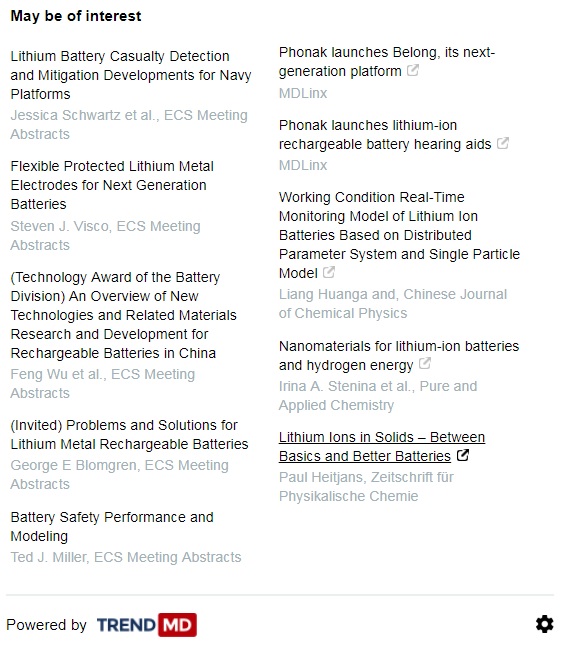564x646 pixels.
Task: Open Technology Award of the Battery Division article
Action: tap(123, 315)
